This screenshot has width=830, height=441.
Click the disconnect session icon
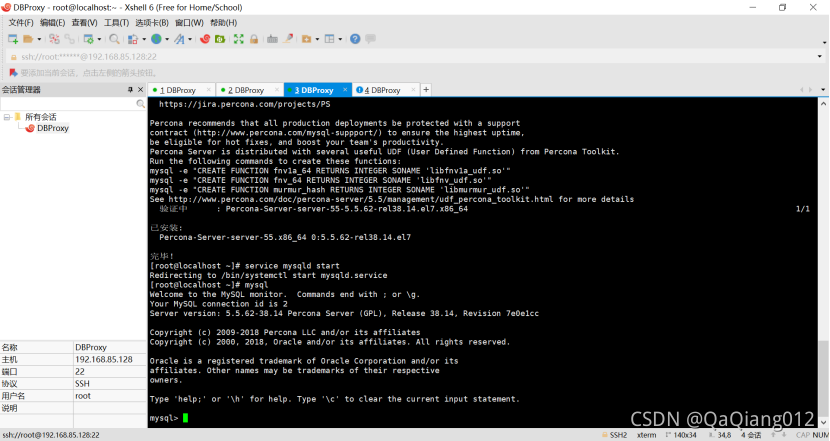(54, 39)
